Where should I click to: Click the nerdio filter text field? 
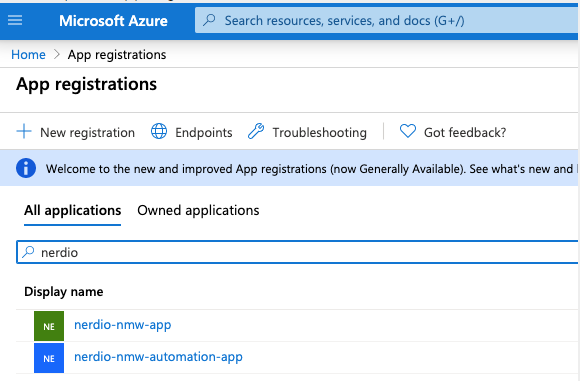(x=297, y=252)
